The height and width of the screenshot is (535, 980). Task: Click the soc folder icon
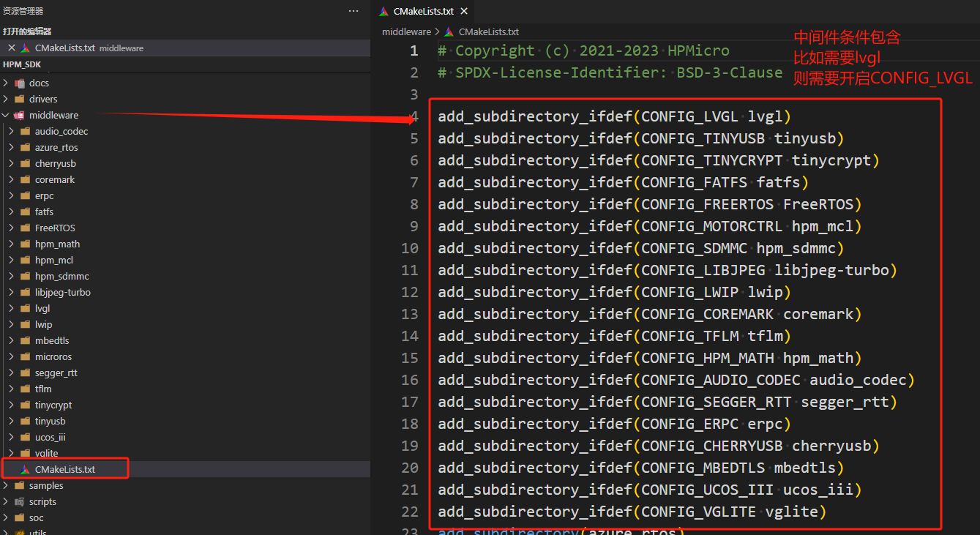20,517
